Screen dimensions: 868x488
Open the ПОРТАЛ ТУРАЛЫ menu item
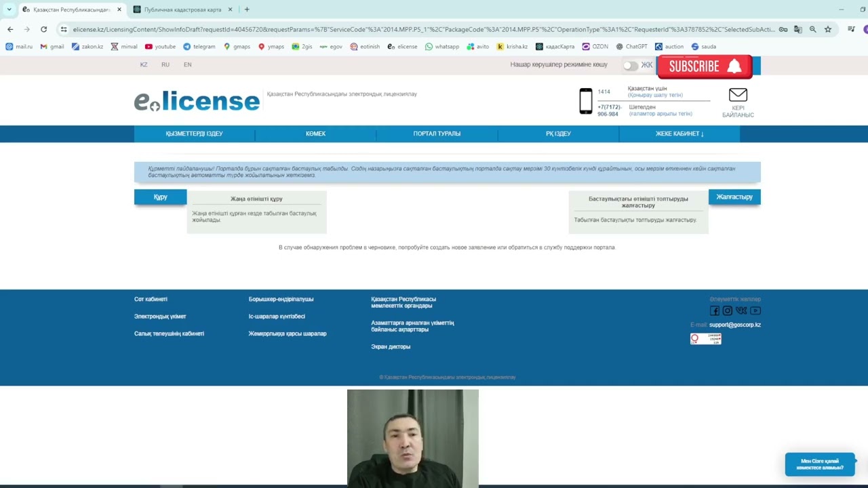[x=437, y=134]
